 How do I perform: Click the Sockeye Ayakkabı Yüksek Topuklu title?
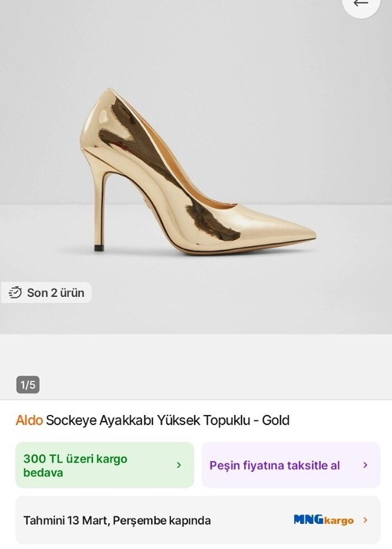point(151,420)
